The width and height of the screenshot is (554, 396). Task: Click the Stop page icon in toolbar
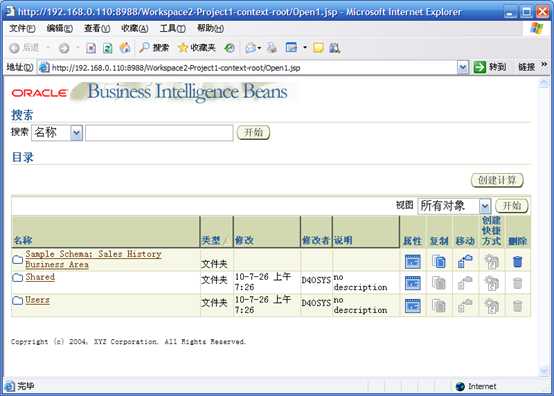click(91, 48)
